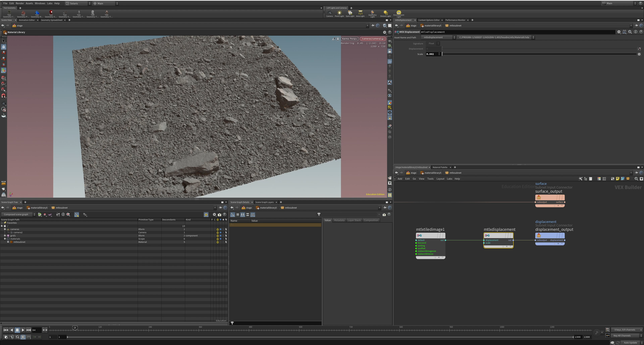Viewport: 644px width, 345px height.
Task: Toggle visibility eye for grid1 row
Action: (220, 236)
